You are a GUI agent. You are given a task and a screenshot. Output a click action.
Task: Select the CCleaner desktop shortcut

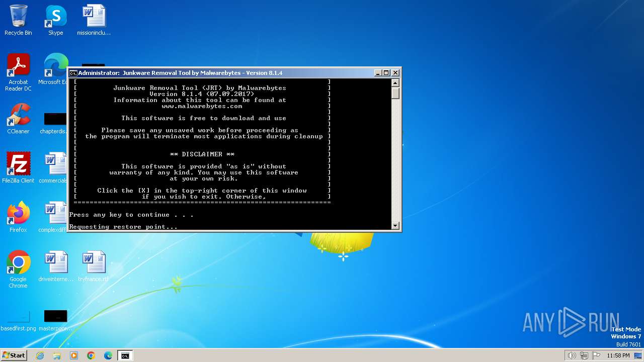(18, 119)
